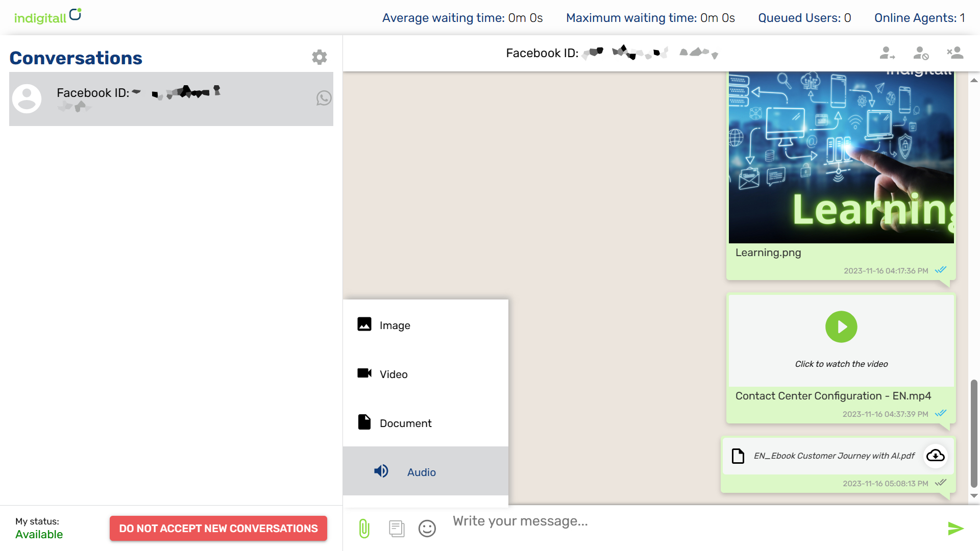Click the paperclip attachment icon
This screenshot has width=980, height=551.
coord(364,529)
